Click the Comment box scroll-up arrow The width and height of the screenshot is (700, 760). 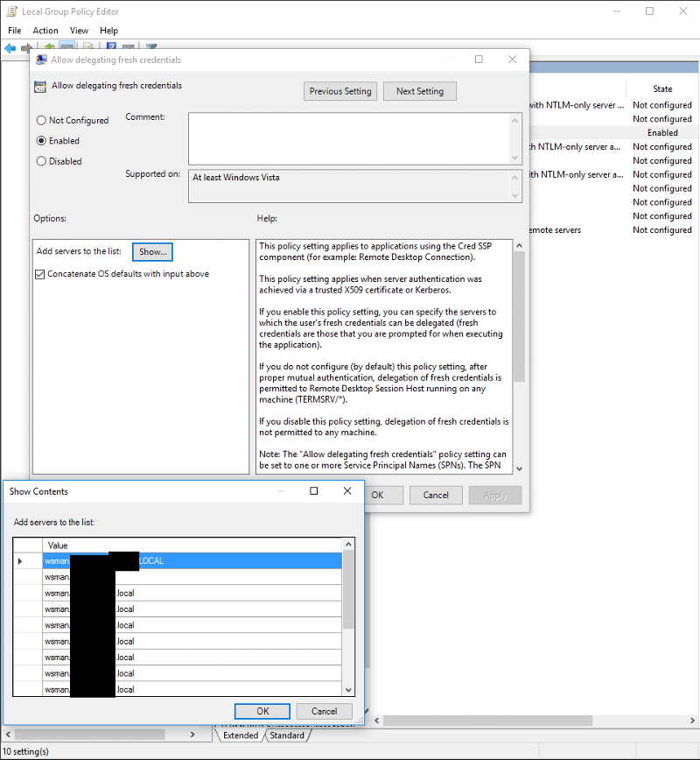pyautogui.click(x=514, y=119)
